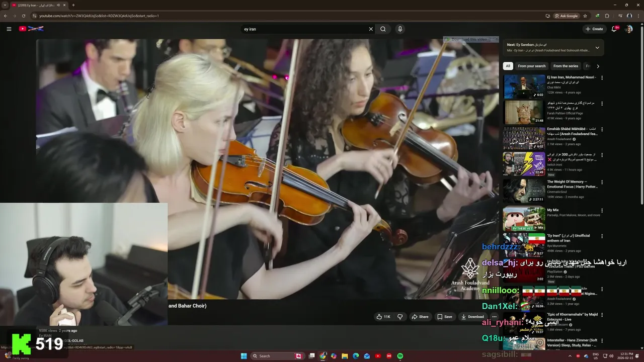Open the YouTube app in the taskbar
Screen dimensions: 644x362
click(378, 356)
